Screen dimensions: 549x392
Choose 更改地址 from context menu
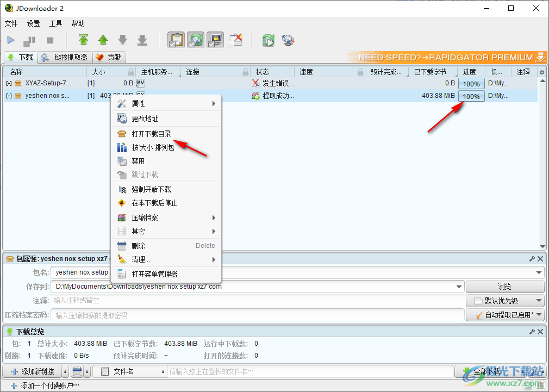(x=166, y=119)
